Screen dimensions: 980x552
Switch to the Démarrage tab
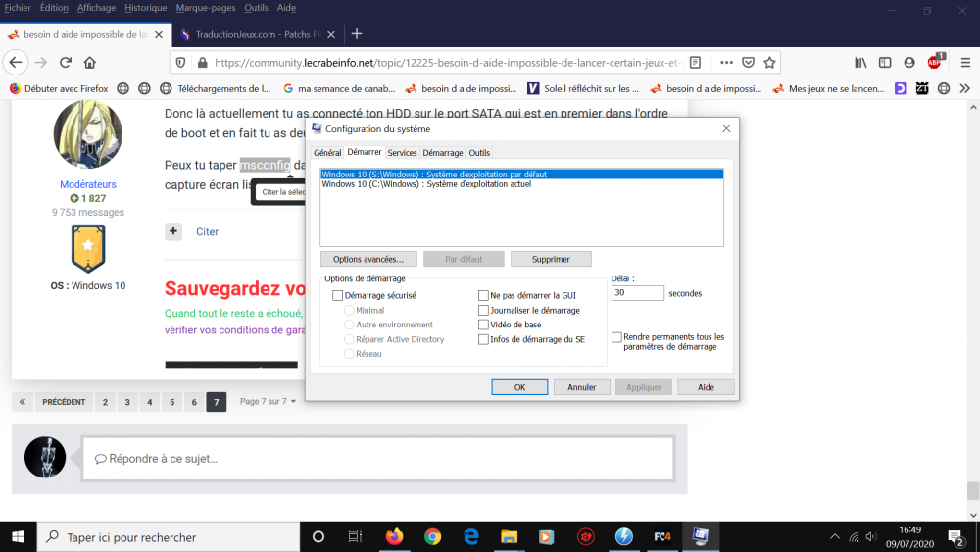click(443, 153)
